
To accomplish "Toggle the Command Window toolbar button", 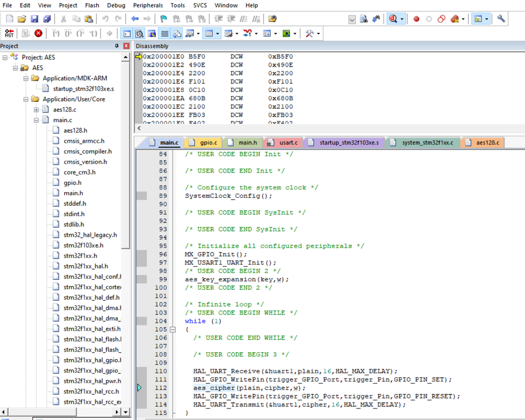I will pos(127,33).
